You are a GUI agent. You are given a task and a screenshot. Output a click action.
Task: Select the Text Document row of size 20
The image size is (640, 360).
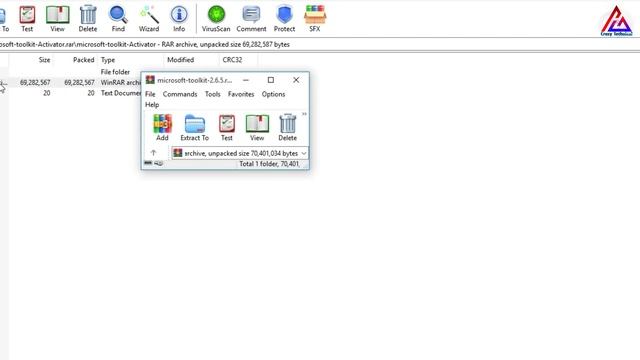(x=70, y=93)
